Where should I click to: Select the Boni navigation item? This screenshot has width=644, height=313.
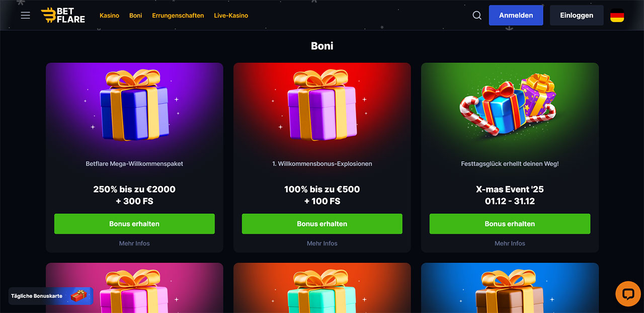coord(135,16)
